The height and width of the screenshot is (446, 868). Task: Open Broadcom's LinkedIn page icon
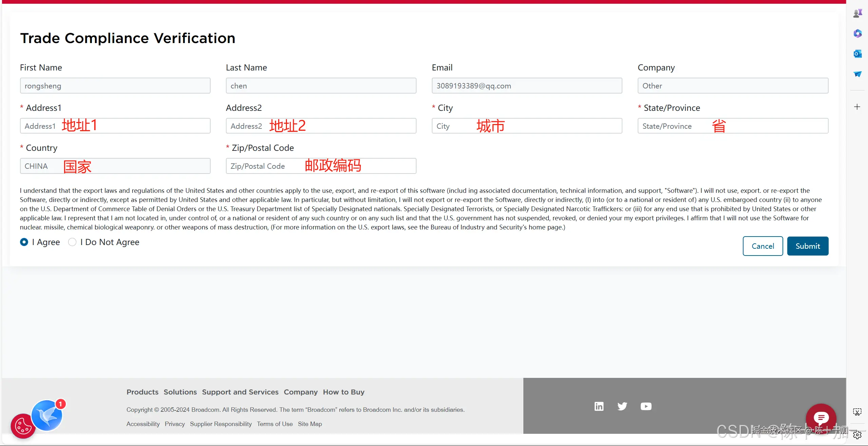point(599,406)
